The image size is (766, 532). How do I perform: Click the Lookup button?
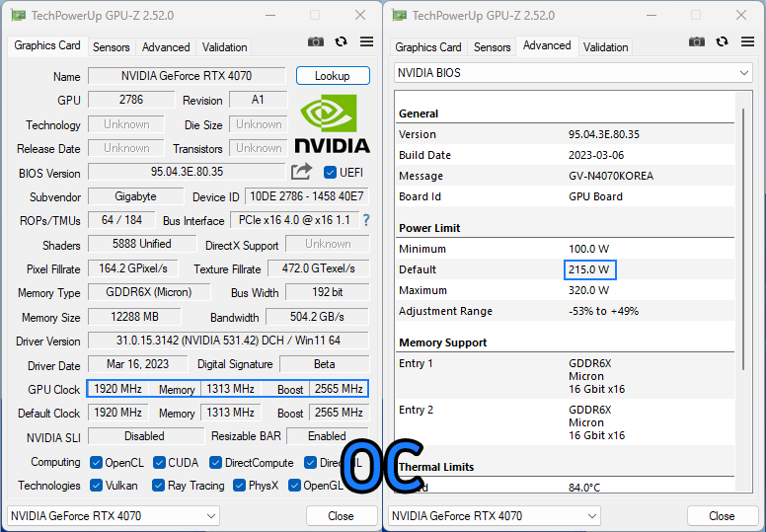[333, 76]
